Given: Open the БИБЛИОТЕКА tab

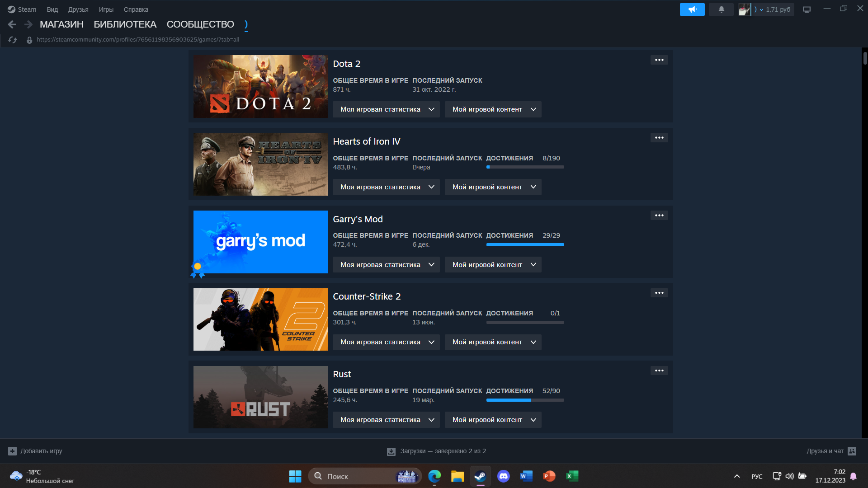Looking at the screenshot, I should (125, 24).
